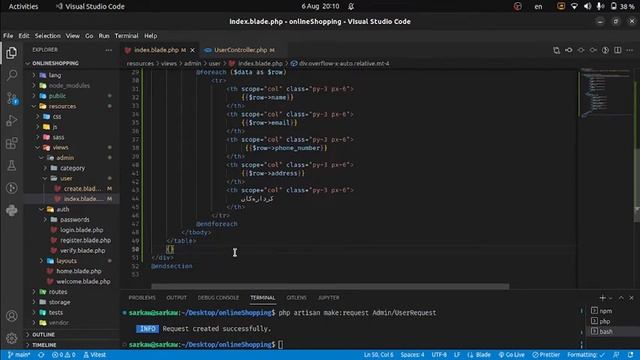
Task: Click the main branch status item
Action: (x=19, y=355)
